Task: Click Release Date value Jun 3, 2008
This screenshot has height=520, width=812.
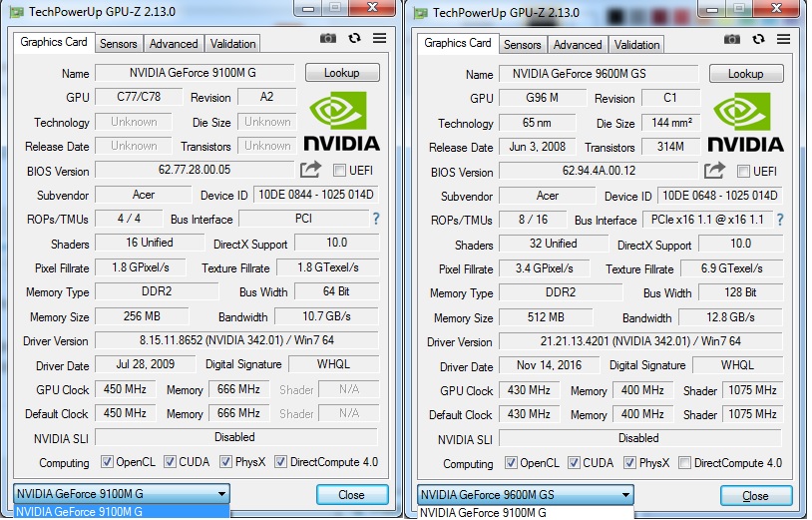Action: [537, 147]
